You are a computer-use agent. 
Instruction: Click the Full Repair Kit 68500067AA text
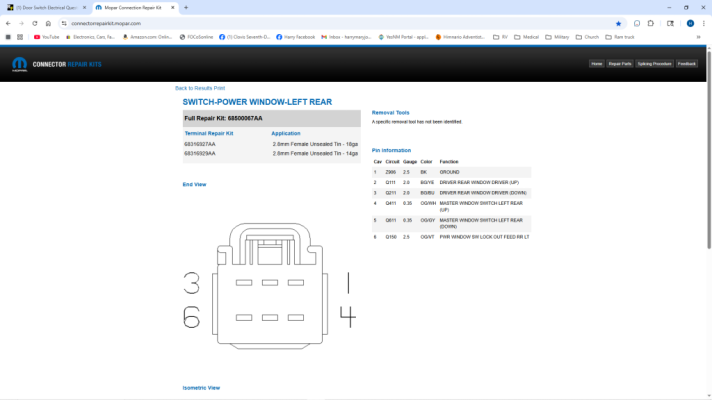[x=223, y=119]
